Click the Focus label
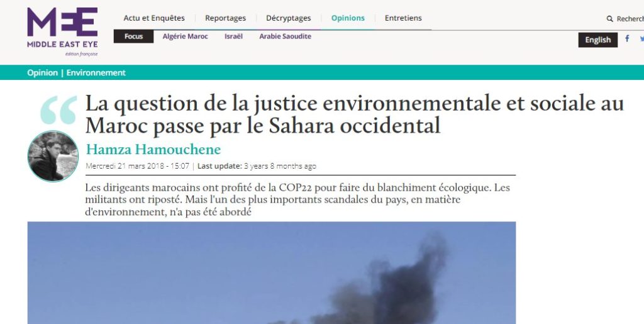Viewport: 644px width, 324px height. 133,36
